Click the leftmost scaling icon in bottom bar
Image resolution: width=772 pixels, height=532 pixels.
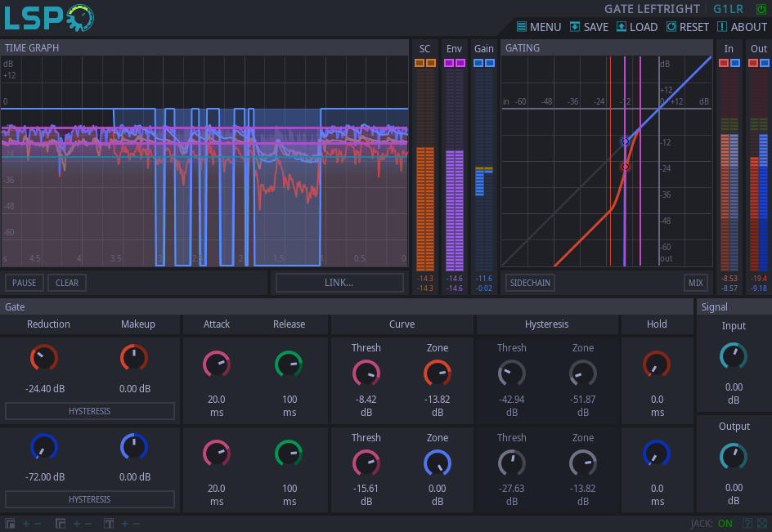(10, 524)
